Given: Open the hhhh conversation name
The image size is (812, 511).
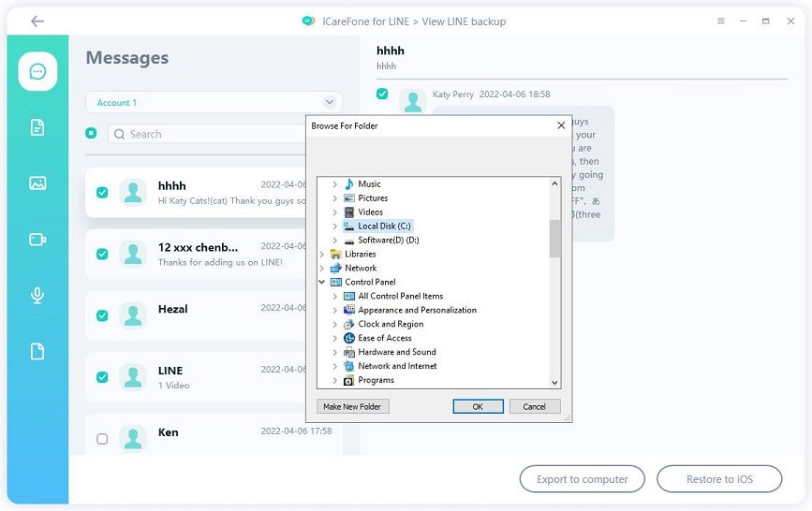Looking at the screenshot, I should [172, 186].
